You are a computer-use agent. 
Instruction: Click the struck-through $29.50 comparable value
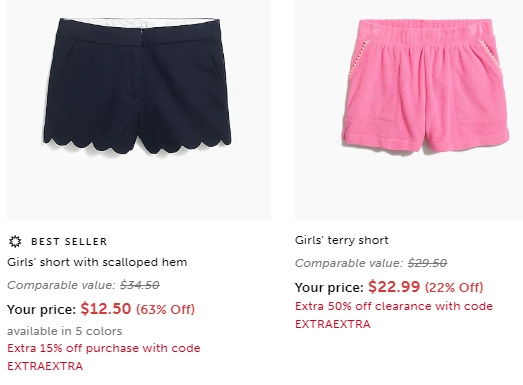(x=427, y=263)
